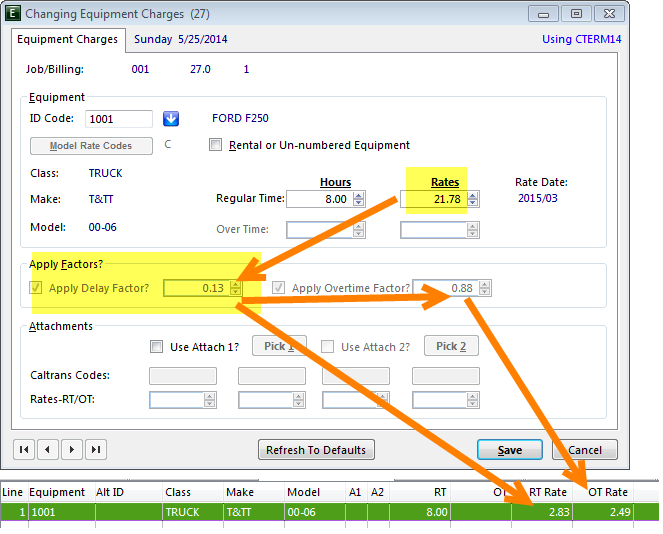
Task: Click the Over Time hours spinner
Action: 359,230
